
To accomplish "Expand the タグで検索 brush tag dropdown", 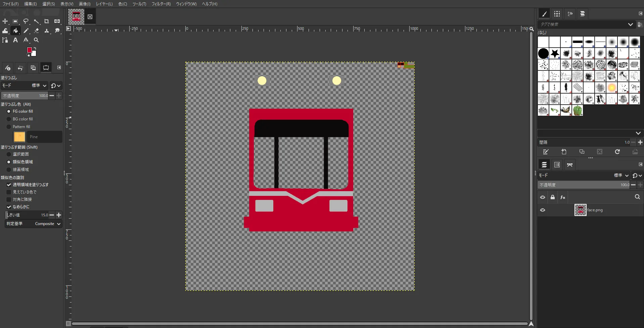I will tap(630, 24).
